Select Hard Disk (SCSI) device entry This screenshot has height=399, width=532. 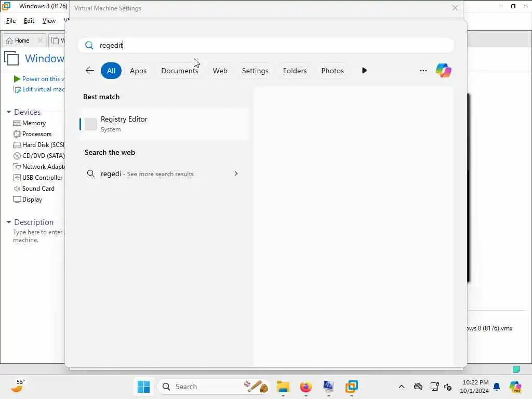pyautogui.click(x=43, y=144)
